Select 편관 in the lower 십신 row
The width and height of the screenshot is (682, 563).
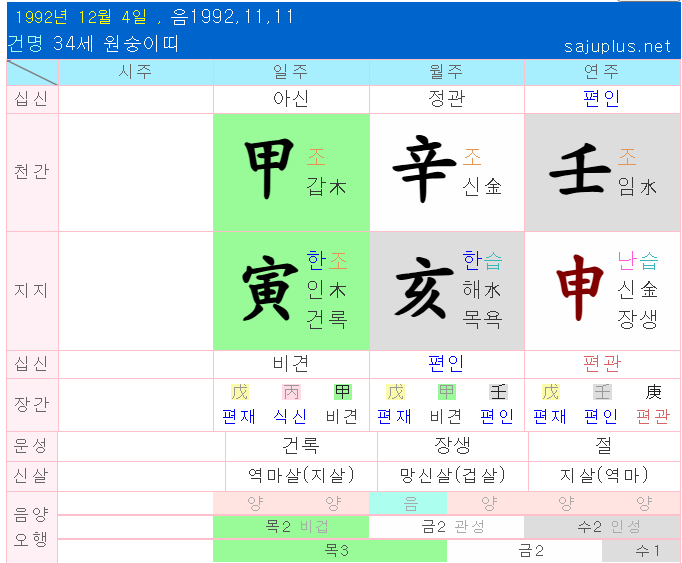602,364
